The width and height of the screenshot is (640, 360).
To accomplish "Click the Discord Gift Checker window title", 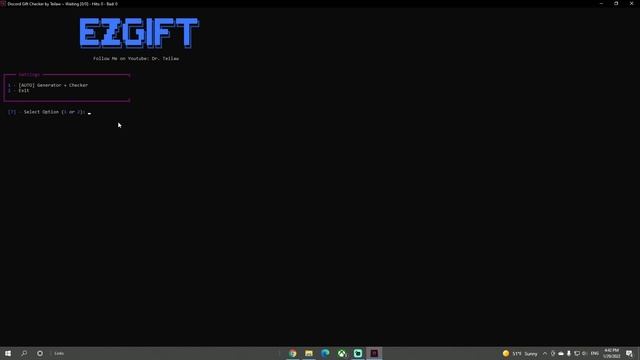I will tap(62, 4).
